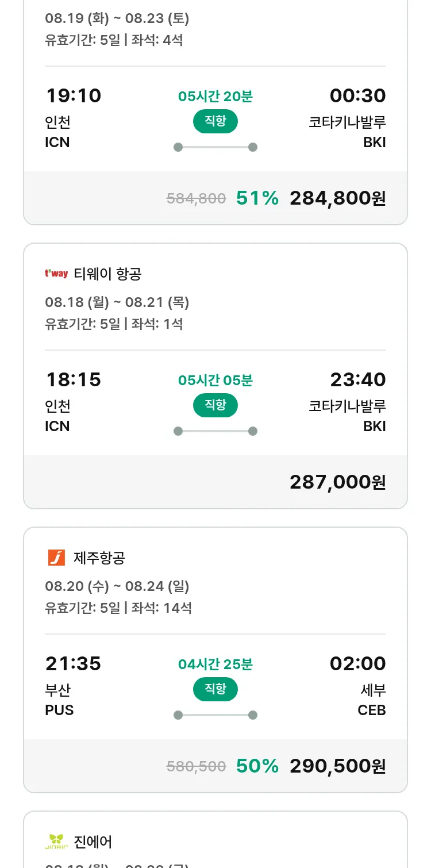Tap the 08.18 (월) ~ 08.21 (목) date range
Image resolution: width=431 pixels, height=868 pixels.
point(117,302)
